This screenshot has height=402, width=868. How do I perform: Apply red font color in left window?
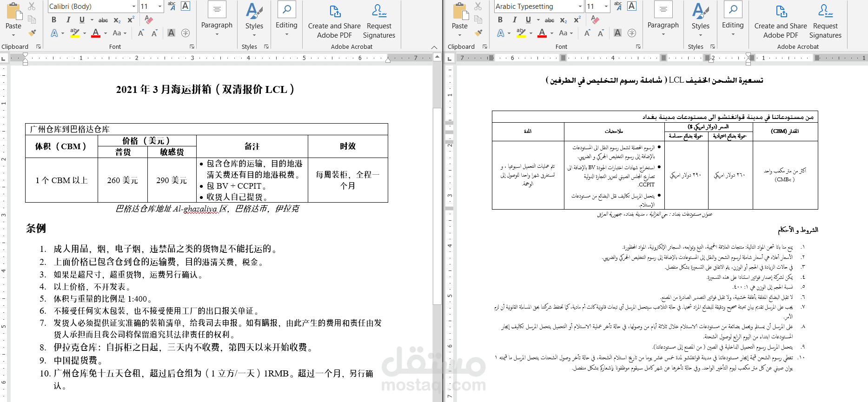pos(96,33)
